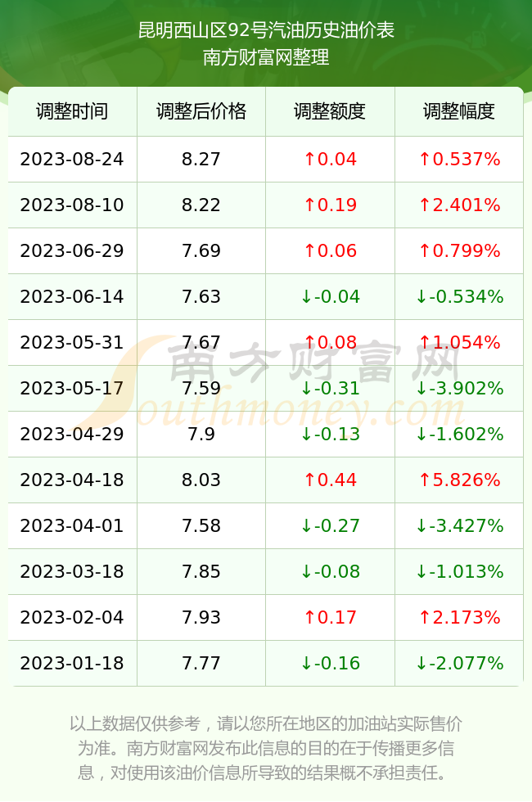Viewport: 532px width, 802px height.
Task: Click the ↓-2.077% percentage cell
Action: (459, 664)
